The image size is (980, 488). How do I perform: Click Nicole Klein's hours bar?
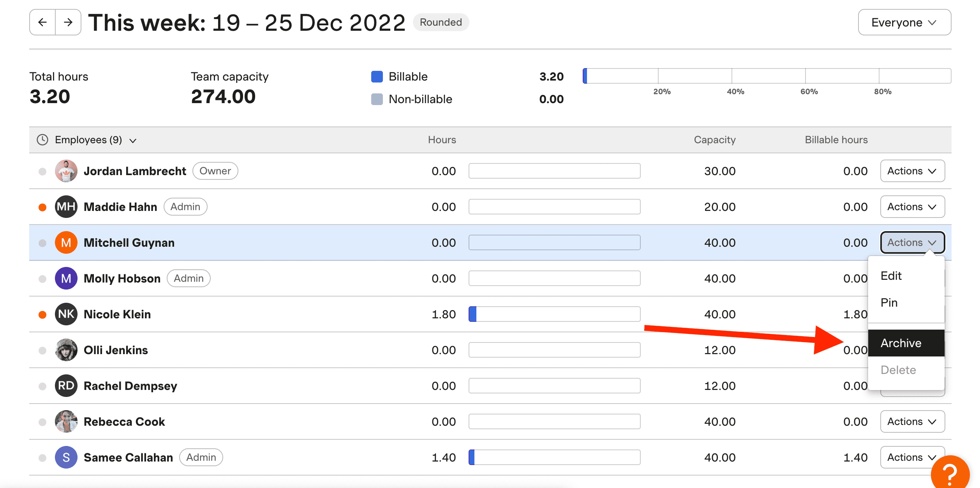554,314
